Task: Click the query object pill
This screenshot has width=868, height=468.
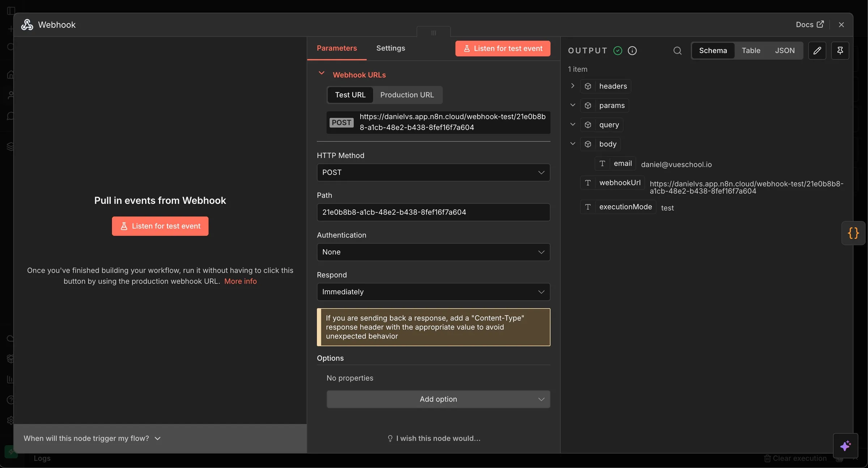Action: pyautogui.click(x=601, y=125)
